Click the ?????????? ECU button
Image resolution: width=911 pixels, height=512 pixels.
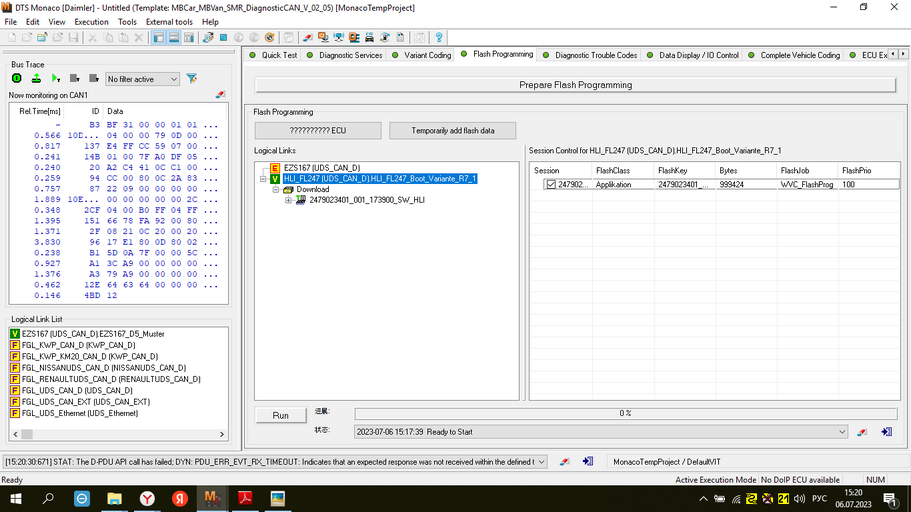tap(318, 131)
